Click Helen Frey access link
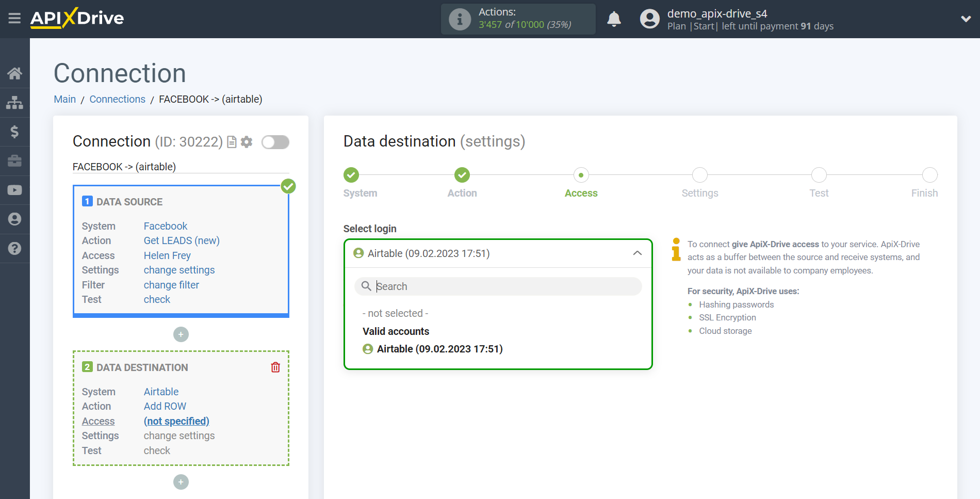 (167, 255)
